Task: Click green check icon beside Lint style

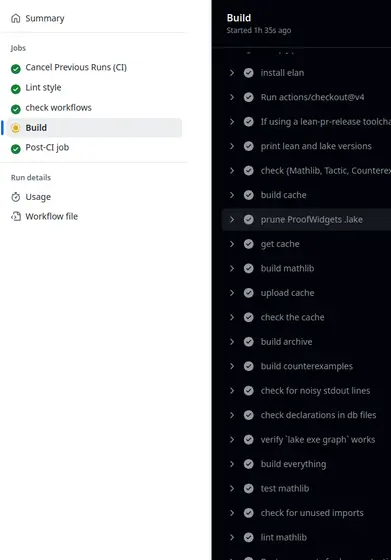Action: [16, 89]
